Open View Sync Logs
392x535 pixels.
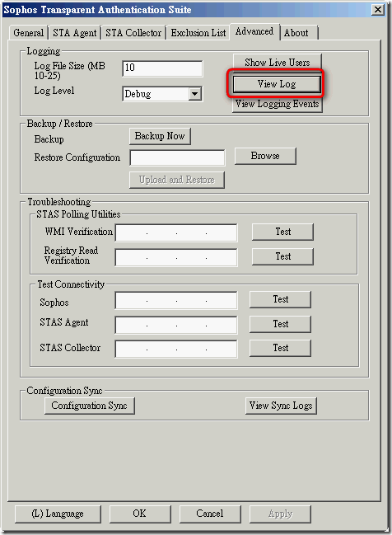[x=281, y=406]
